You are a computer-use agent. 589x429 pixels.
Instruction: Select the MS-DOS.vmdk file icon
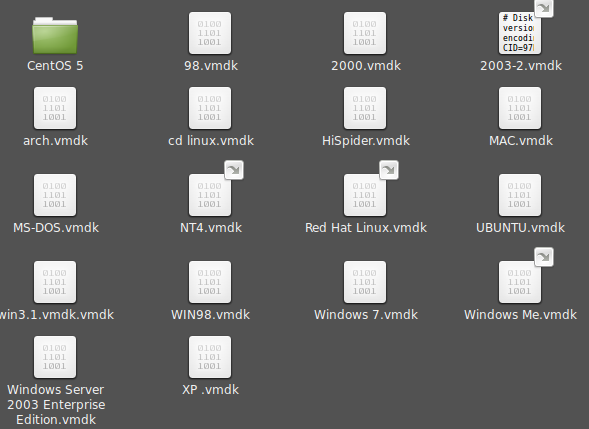tap(55, 195)
